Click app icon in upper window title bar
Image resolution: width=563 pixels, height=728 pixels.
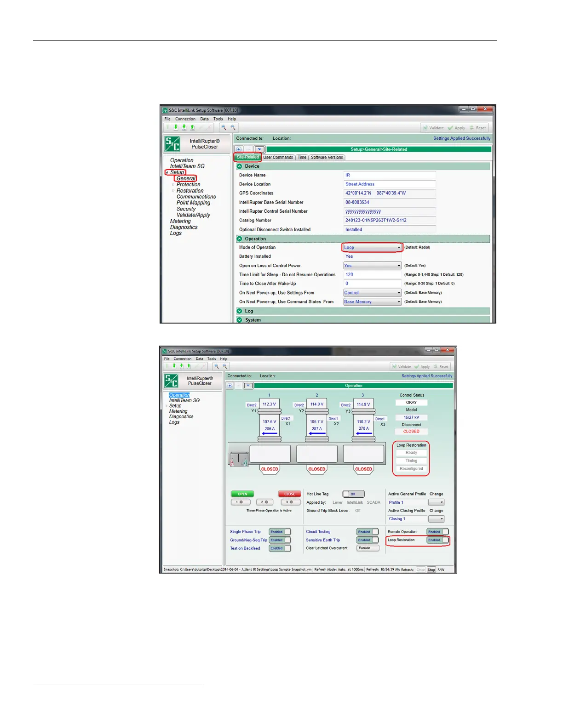[x=165, y=110]
